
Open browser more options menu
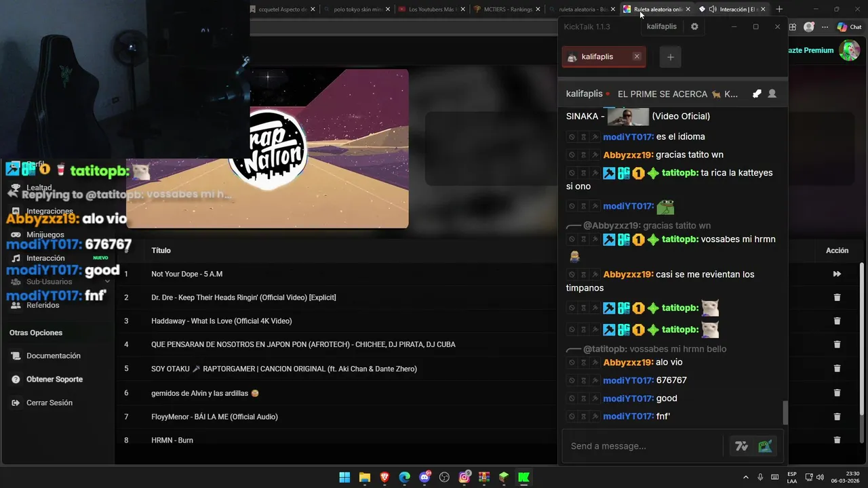825,27
